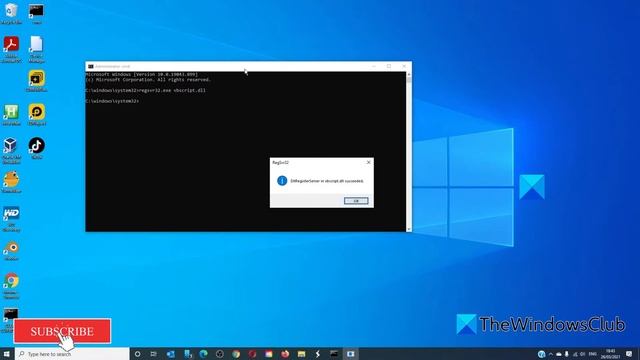Image resolution: width=640 pixels, height=360 pixels.
Task: Open Cortana from the taskbar
Action: pyautogui.click(x=138, y=354)
